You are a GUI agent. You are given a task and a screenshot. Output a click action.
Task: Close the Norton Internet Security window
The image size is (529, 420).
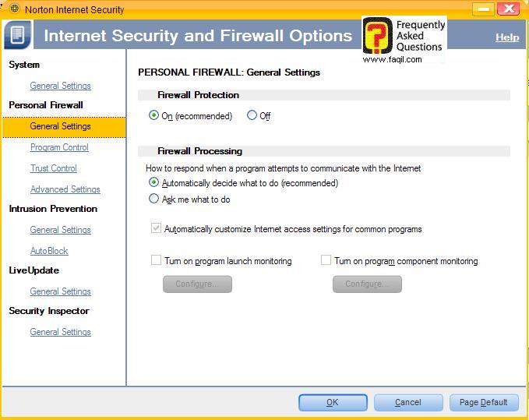click(x=509, y=9)
